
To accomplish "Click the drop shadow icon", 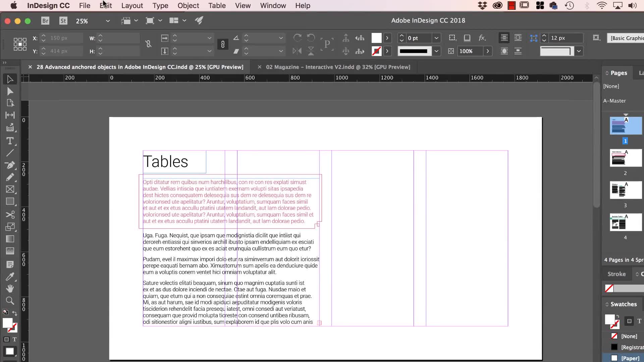I will [x=467, y=38].
